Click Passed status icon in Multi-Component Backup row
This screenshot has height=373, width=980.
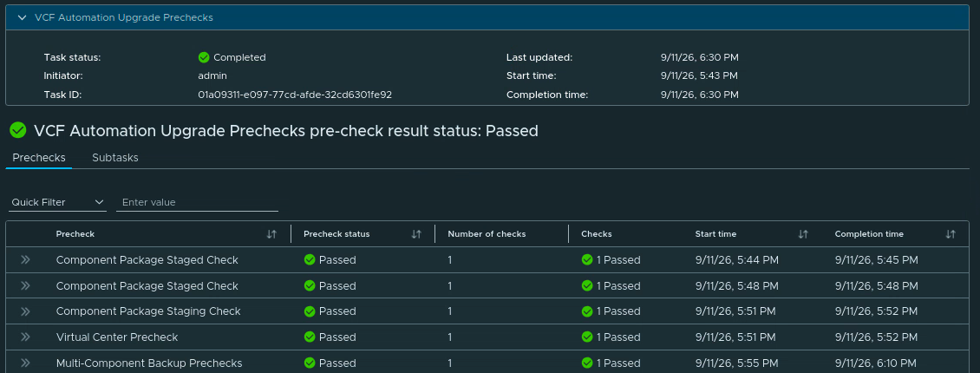click(x=310, y=363)
